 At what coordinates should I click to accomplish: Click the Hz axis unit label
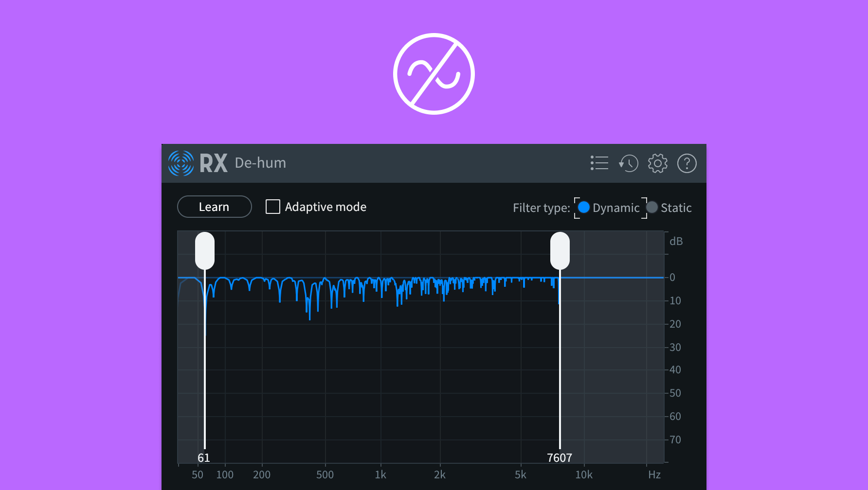coord(654,474)
